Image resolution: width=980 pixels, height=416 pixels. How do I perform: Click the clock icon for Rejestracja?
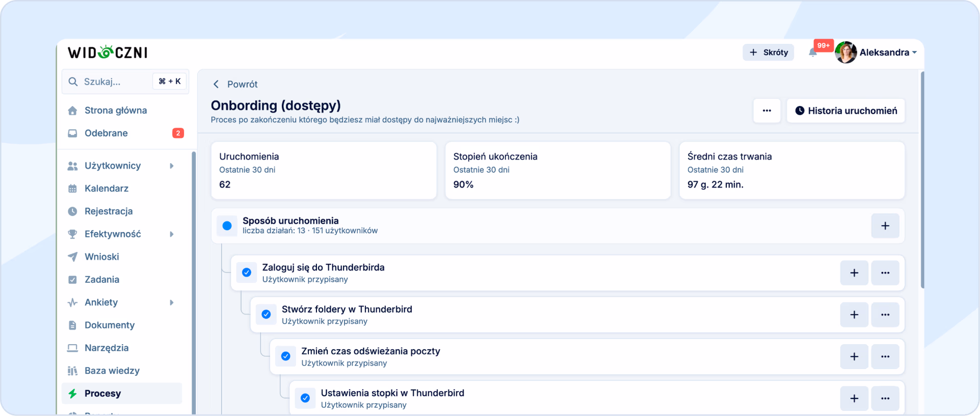[x=72, y=211]
